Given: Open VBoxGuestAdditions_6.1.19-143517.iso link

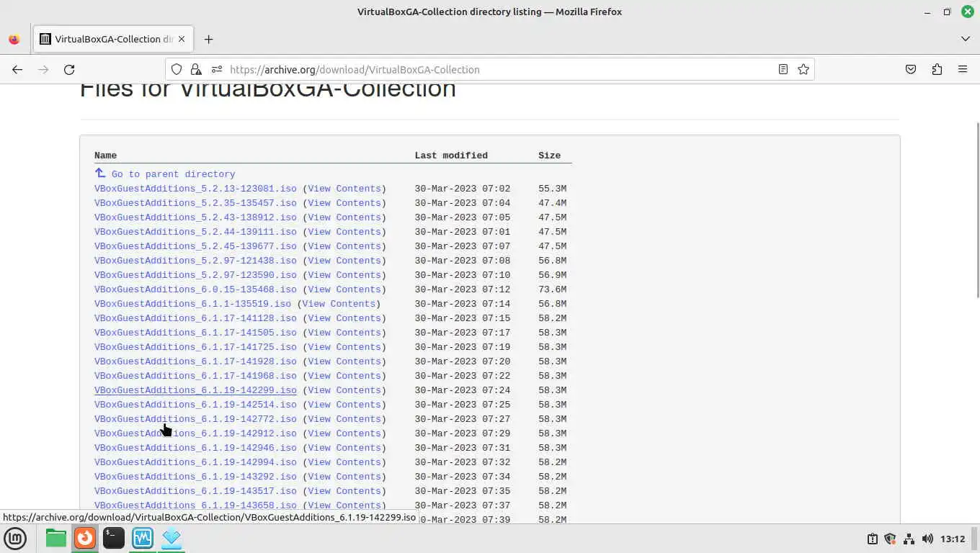Looking at the screenshot, I should 195,491.
